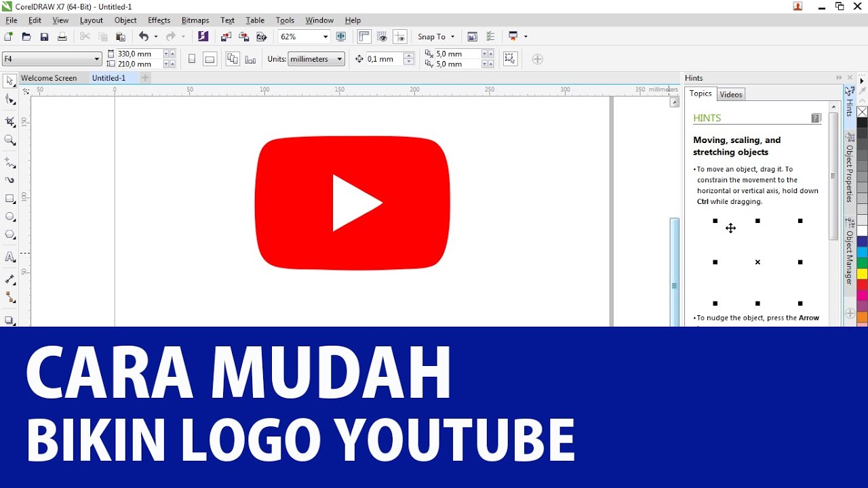The width and height of the screenshot is (868, 488).
Task: Switch to the Welcome Screen tab
Action: coord(49,78)
